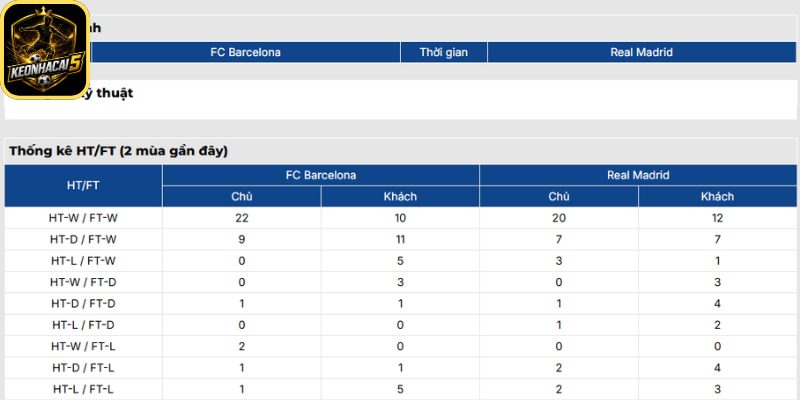Click the Chủ subheader under Real Madrid

coord(559,196)
